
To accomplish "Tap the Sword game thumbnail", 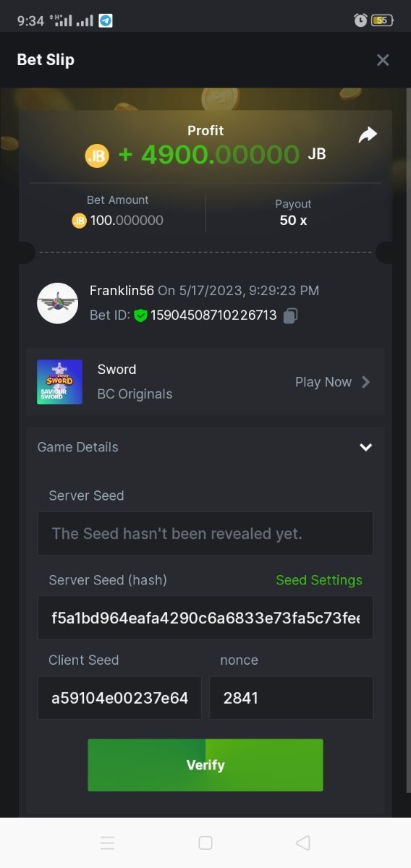I will (x=59, y=382).
